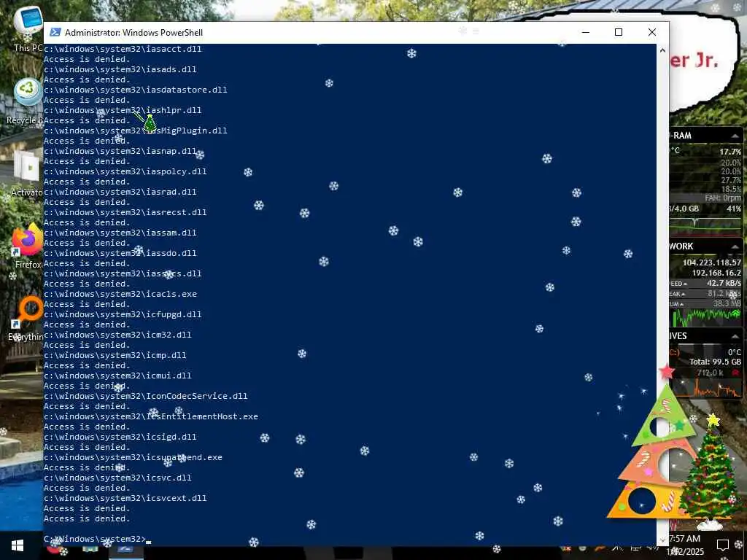Minimize the PowerShell window
The width and height of the screenshot is (747, 560).
tap(586, 32)
